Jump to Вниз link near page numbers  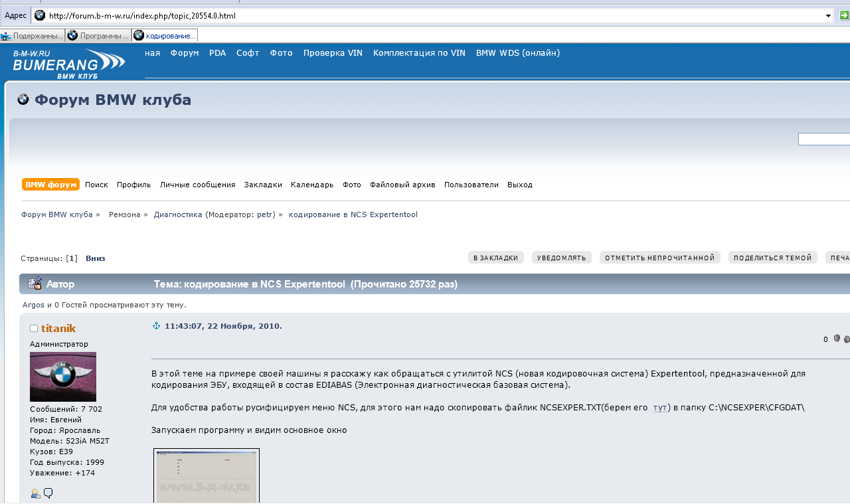95,258
